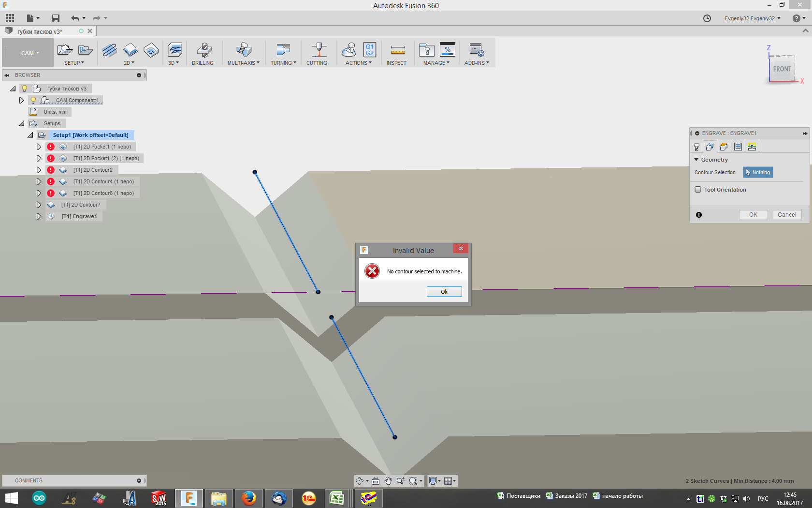Select the 2D Pocket1 (2) operation

pos(106,158)
